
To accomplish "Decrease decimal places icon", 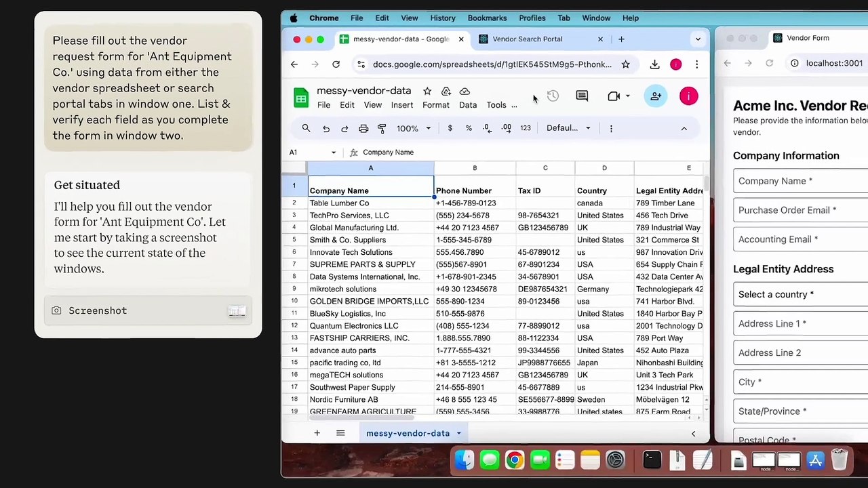I will pos(487,128).
